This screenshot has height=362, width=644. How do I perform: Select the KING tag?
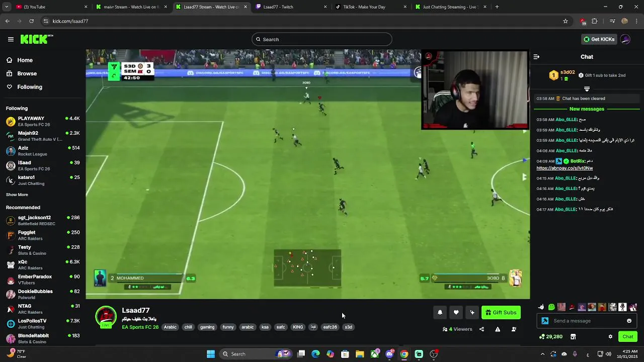tap(298, 327)
